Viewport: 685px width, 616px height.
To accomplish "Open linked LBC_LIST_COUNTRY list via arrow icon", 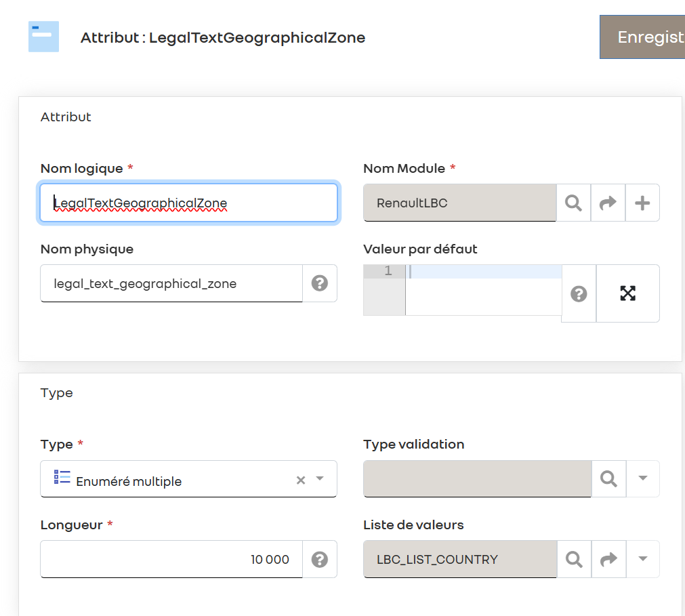I will click(608, 559).
